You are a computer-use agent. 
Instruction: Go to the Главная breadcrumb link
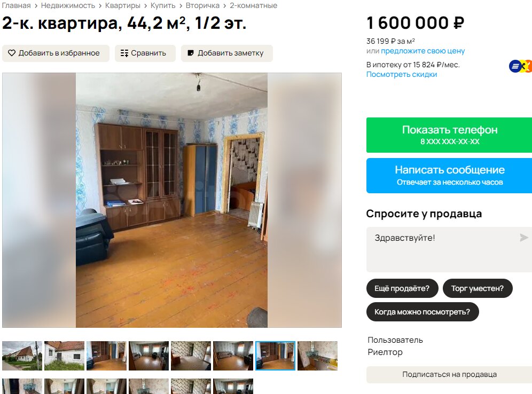[16, 5]
